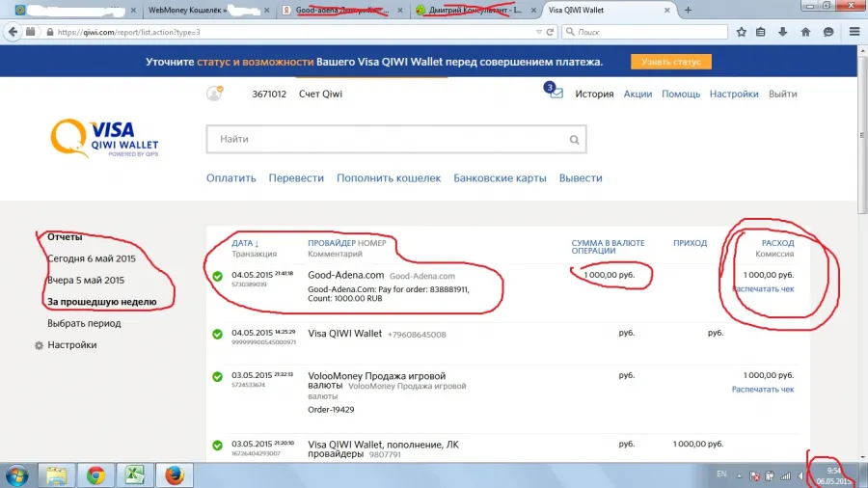The width and height of the screenshot is (868, 488).
Task: Click Распечатать чек for Good-Adena.com payment
Action: coord(763,288)
